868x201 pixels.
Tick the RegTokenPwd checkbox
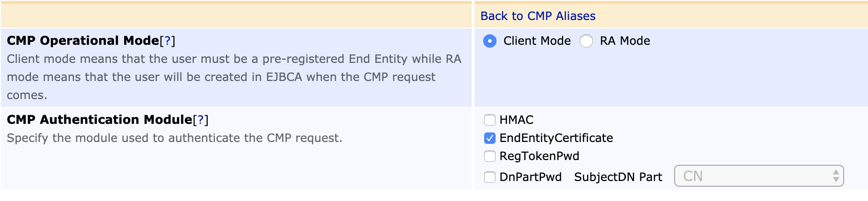click(490, 156)
